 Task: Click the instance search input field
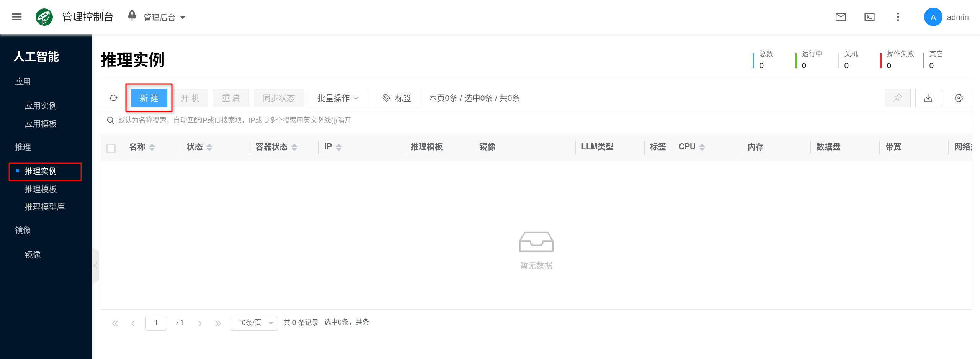(536, 120)
